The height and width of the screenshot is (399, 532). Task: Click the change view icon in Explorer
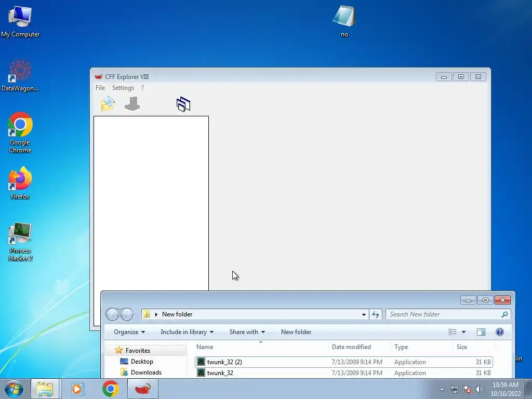point(453,332)
